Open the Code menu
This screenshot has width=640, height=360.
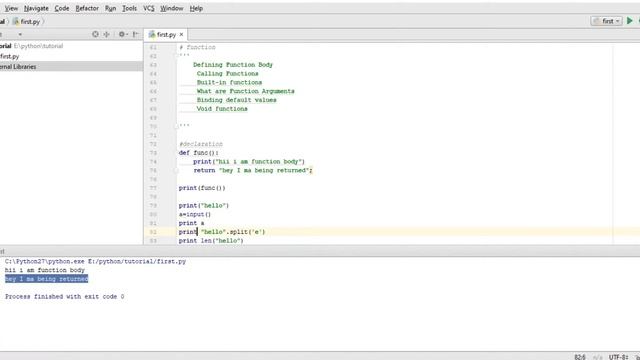click(x=62, y=8)
